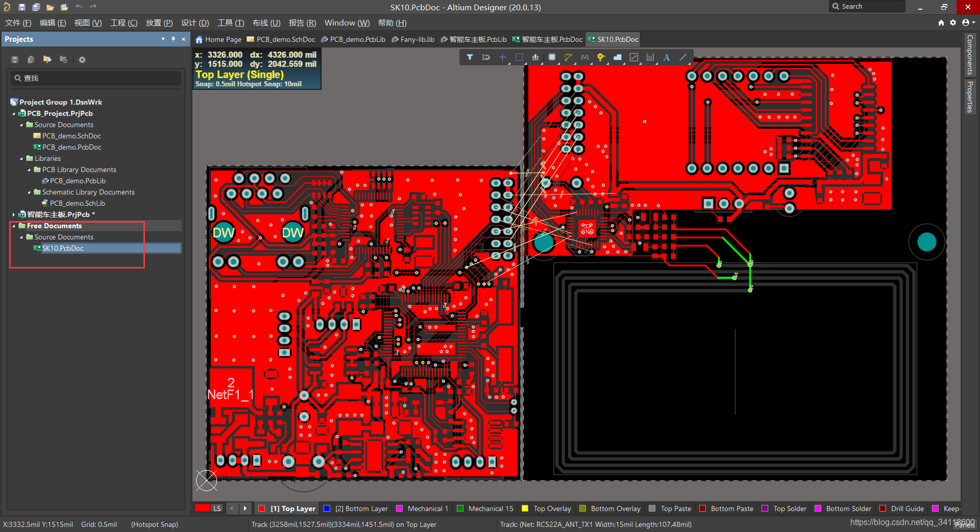
Task: Switch to the 智能车主板.PcbDoc tab
Action: pyautogui.click(x=547, y=39)
